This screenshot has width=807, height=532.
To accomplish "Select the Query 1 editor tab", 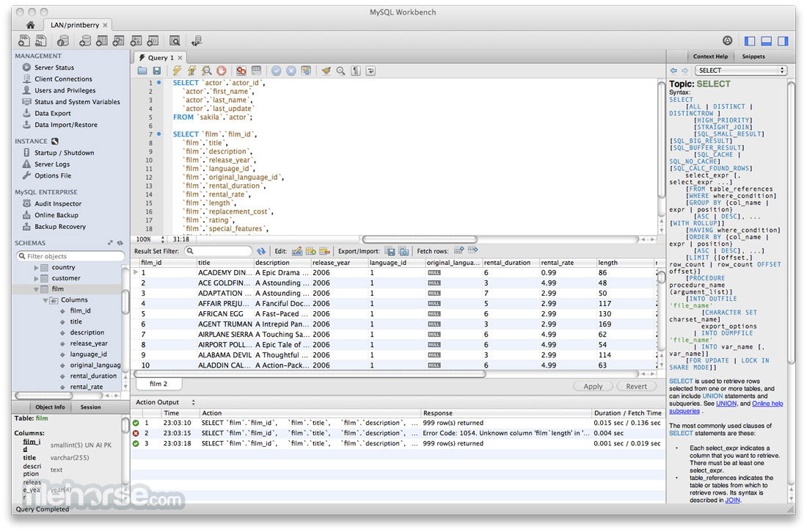I will coord(161,58).
